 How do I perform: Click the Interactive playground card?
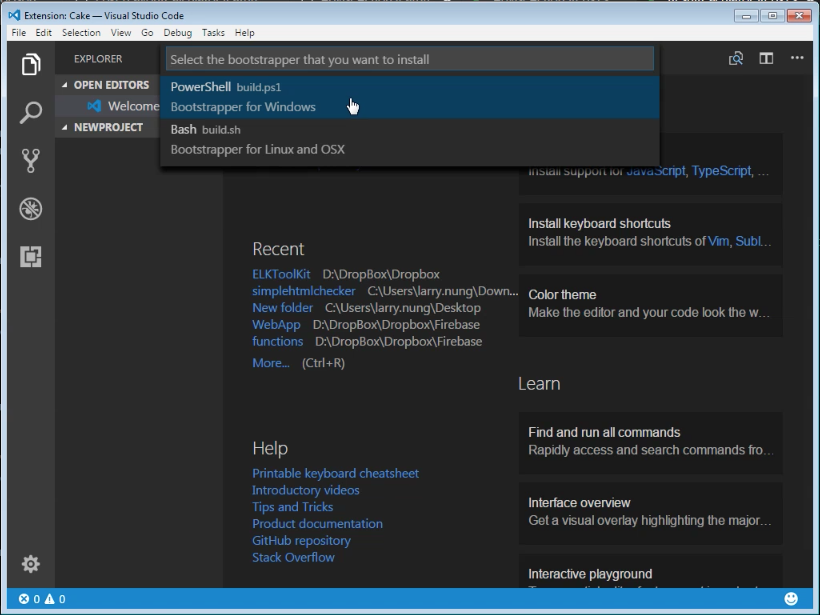click(651, 570)
